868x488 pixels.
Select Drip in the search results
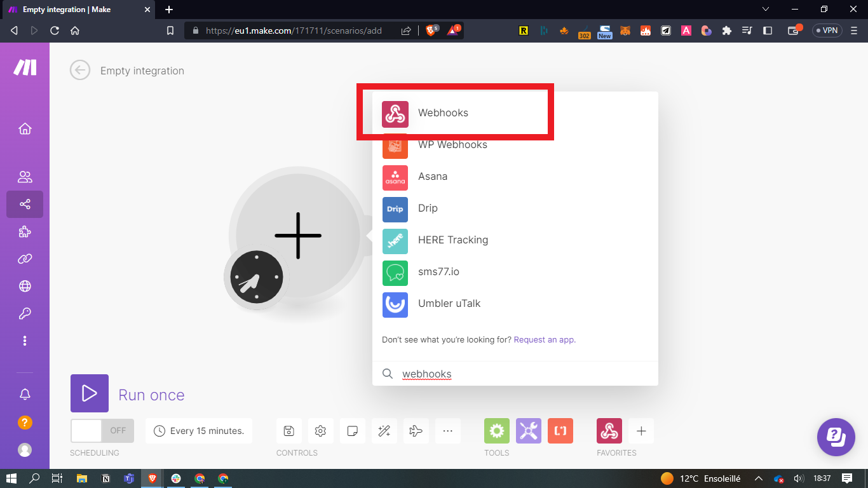(515, 208)
